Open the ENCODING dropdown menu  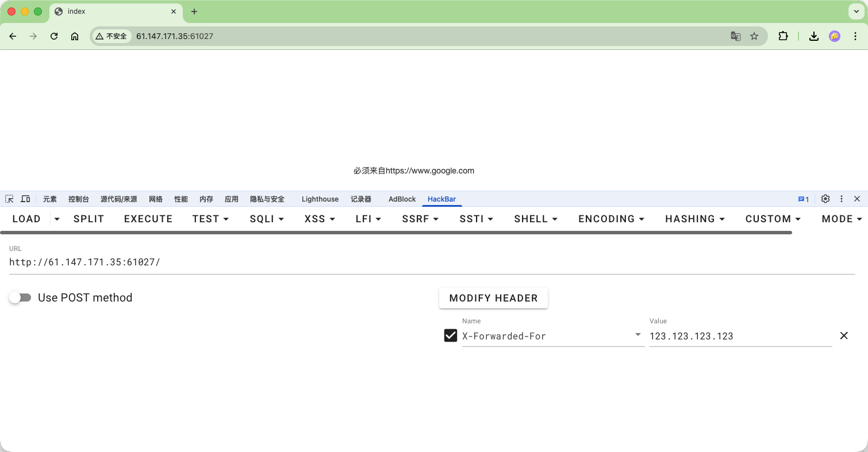click(611, 219)
